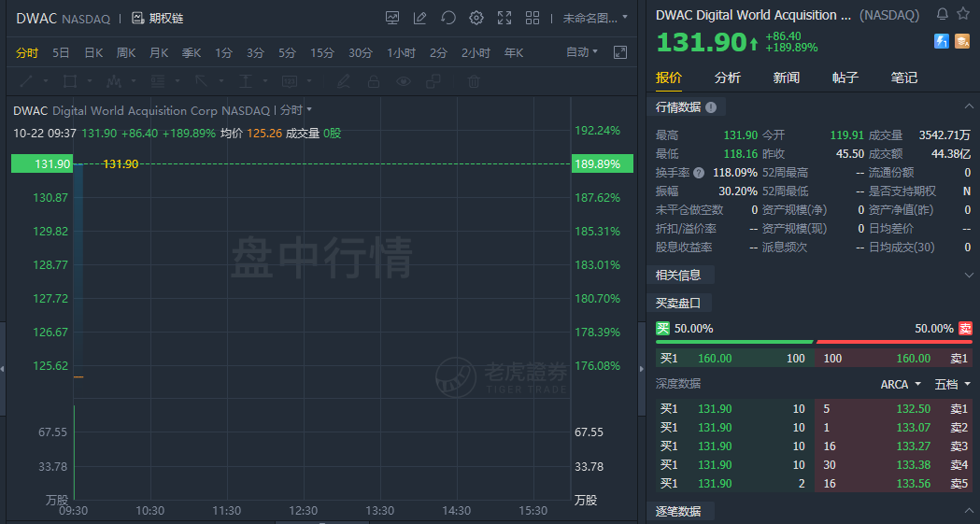Switch to the 周K timeframe tab
This screenshot has height=524, width=980.
tap(125, 53)
